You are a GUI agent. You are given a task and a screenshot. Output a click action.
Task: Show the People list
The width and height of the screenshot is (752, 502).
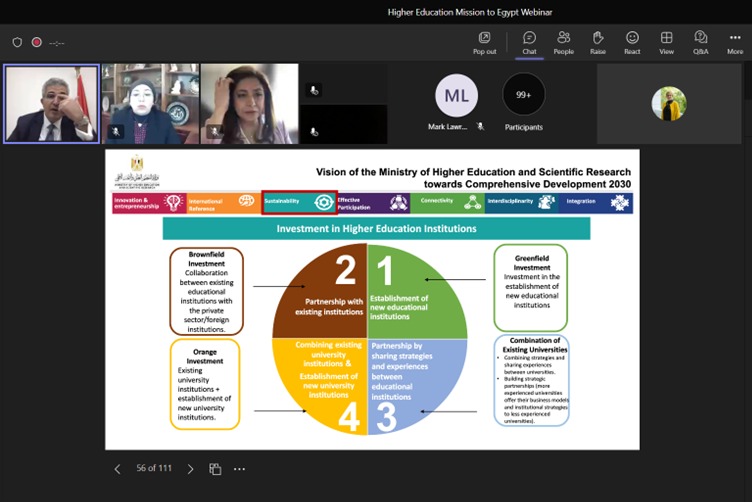tap(563, 42)
